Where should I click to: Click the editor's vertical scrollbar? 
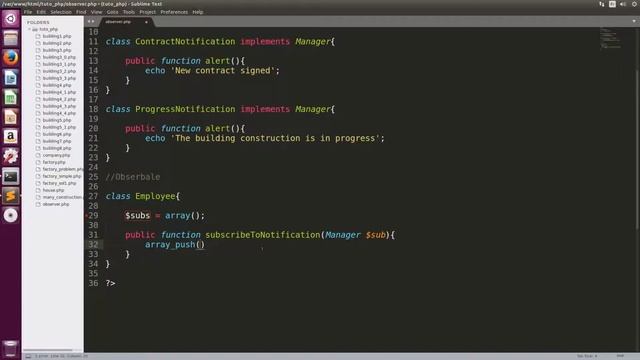point(637,149)
